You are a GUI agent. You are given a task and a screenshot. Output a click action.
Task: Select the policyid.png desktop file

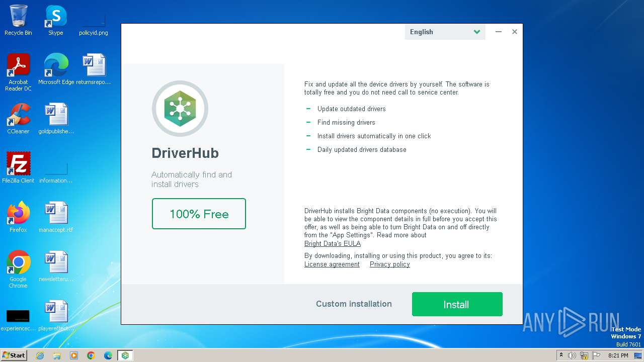coord(94,20)
